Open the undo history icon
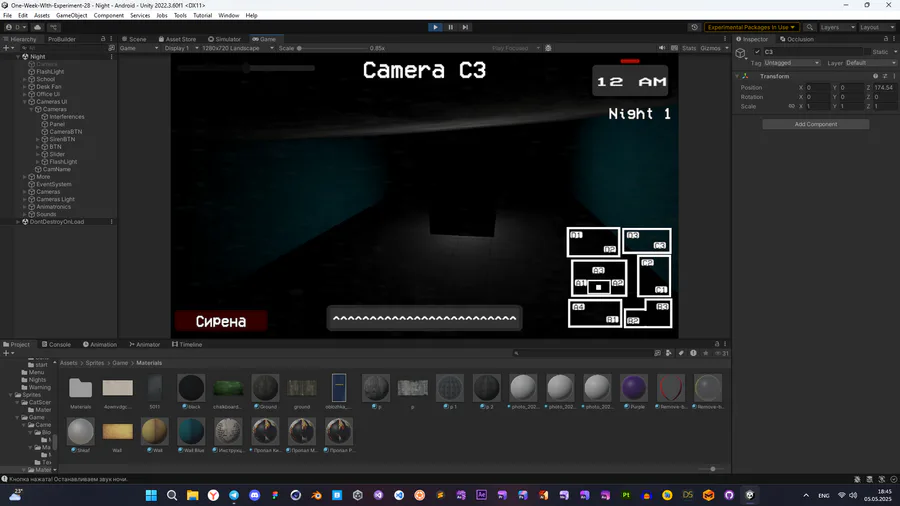900x506 pixels. pos(695,27)
